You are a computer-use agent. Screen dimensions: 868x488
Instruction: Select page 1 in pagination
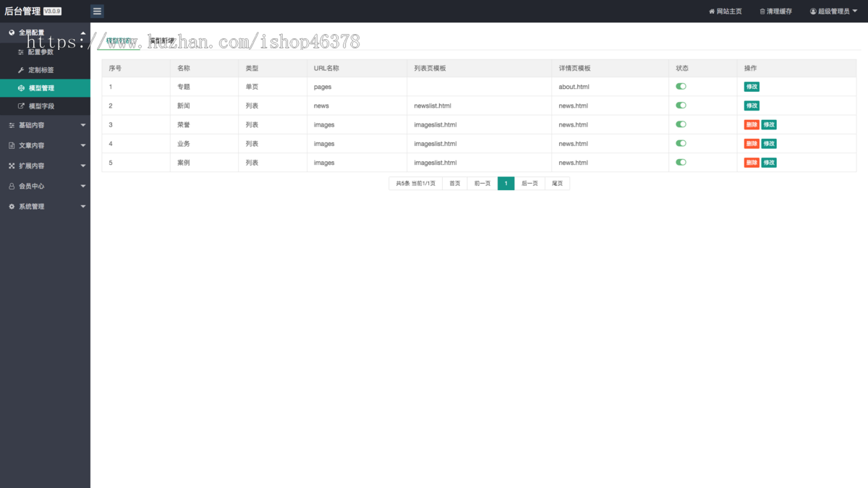(x=506, y=184)
